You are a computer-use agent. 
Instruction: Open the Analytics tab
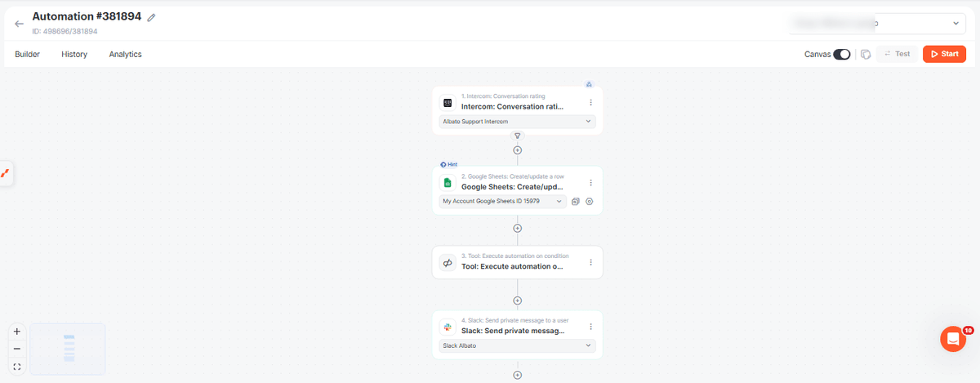(x=125, y=55)
